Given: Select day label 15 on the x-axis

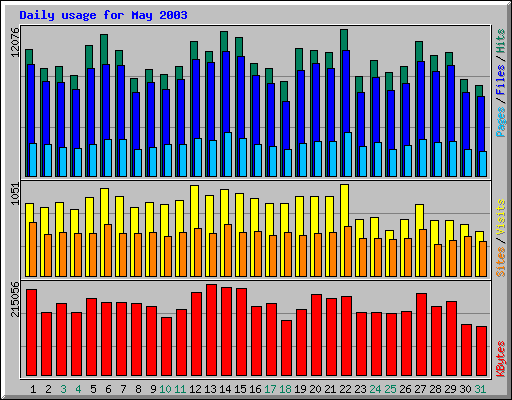Looking at the screenshot, I should point(240,389).
